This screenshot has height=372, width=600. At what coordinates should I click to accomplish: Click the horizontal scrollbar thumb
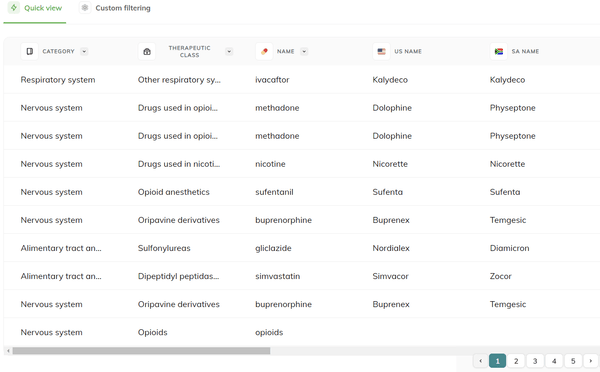[x=141, y=351]
